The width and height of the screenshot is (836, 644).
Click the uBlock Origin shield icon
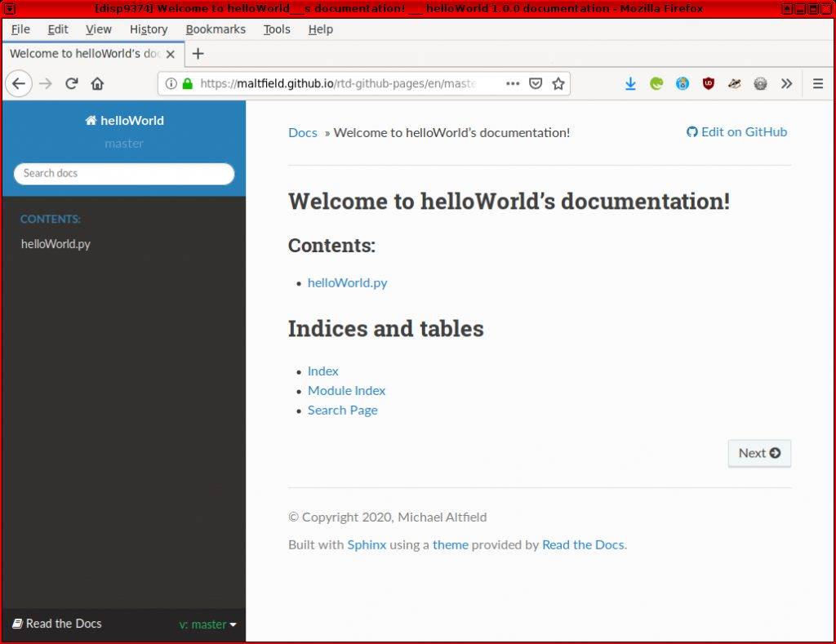pyautogui.click(x=709, y=83)
